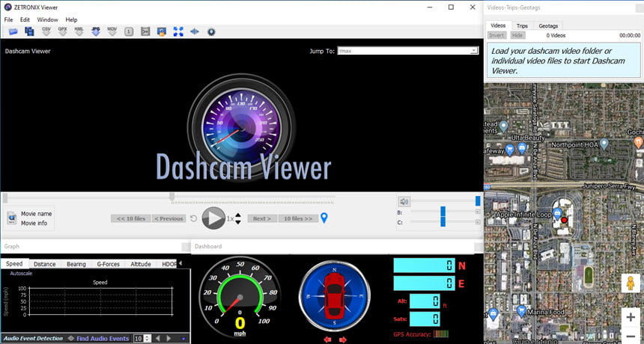Viewport: 644px width, 344px height.
Task: Click the reset box next to contrast slider
Action: click(478, 222)
